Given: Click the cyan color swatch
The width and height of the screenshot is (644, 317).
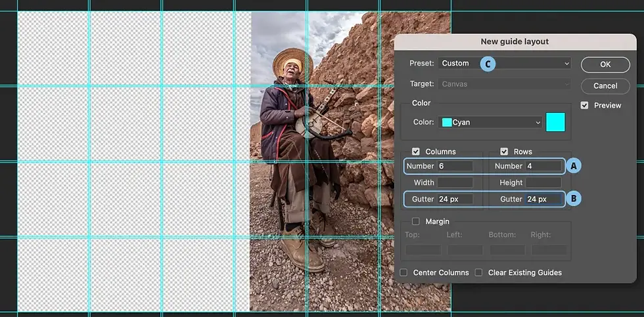Looking at the screenshot, I should point(555,122).
